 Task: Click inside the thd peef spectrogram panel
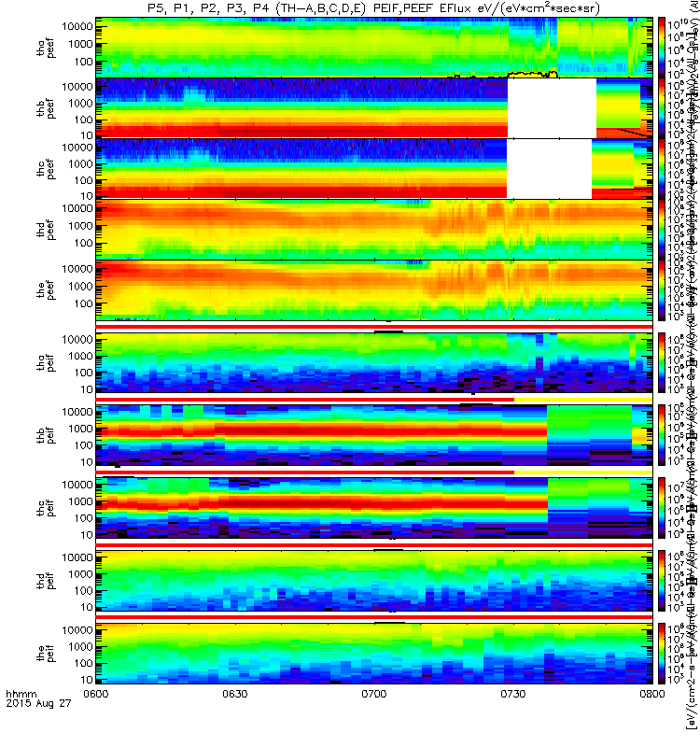[374, 230]
